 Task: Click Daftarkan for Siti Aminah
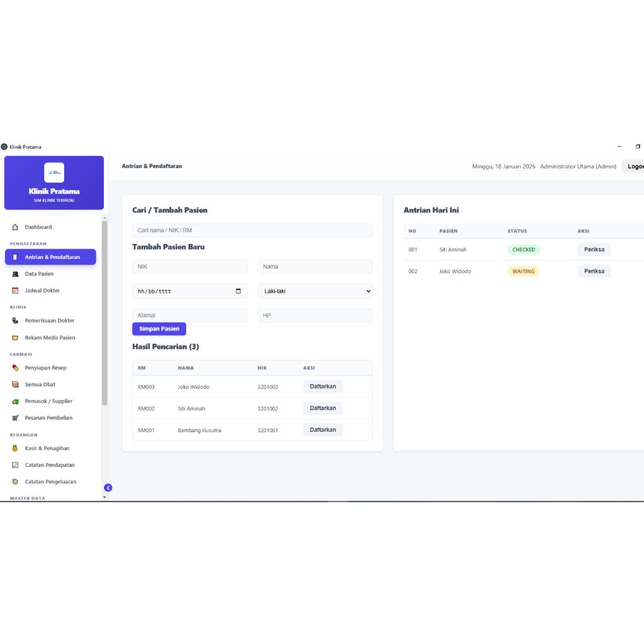click(x=323, y=408)
